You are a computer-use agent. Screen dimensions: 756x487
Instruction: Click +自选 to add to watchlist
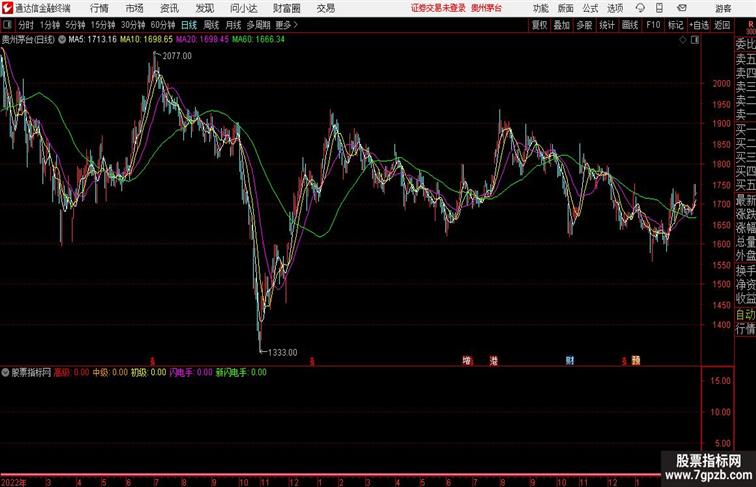[x=699, y=25]
